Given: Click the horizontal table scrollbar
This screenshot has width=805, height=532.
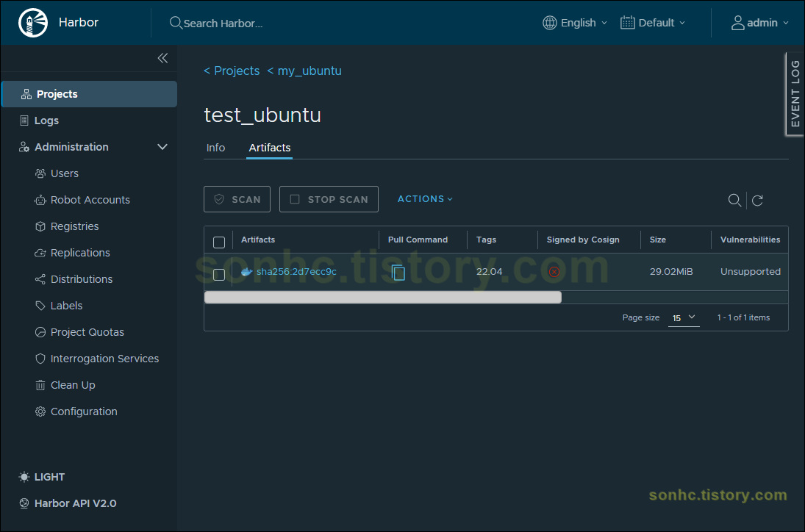Looking at the screenshot, I should (x=382, y=298).
